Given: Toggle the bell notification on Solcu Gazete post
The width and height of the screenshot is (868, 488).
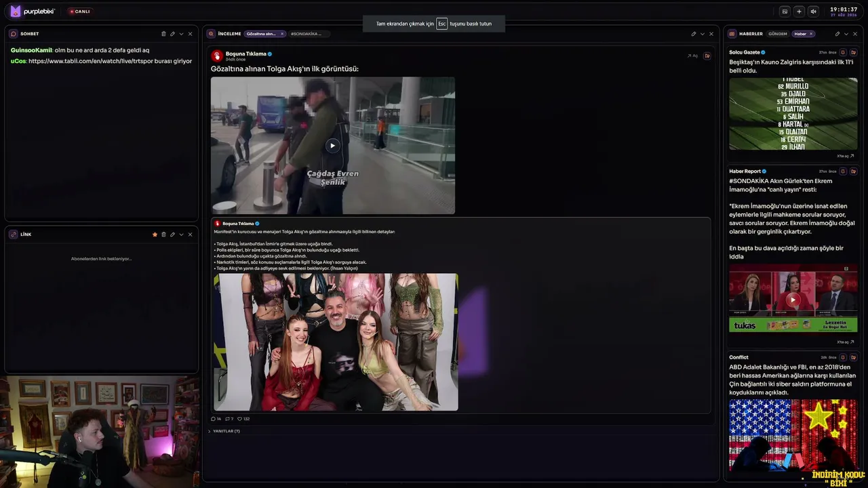Looking at the screenshot, I should point(843,52).
